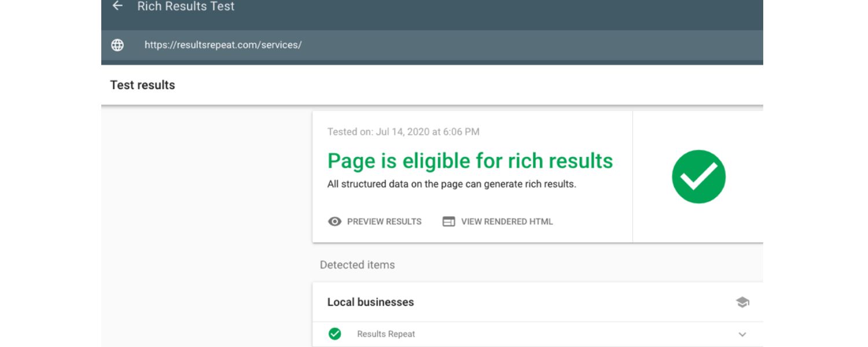The image size is (868, 347).
Task: Click the globe icon beside the URL
Action: [117, 45]
